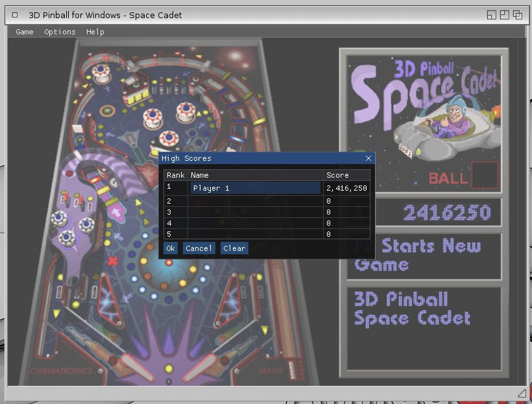The image size is (532, 404).
Task: Select rank 3 row number
Action: click(169, 212)
